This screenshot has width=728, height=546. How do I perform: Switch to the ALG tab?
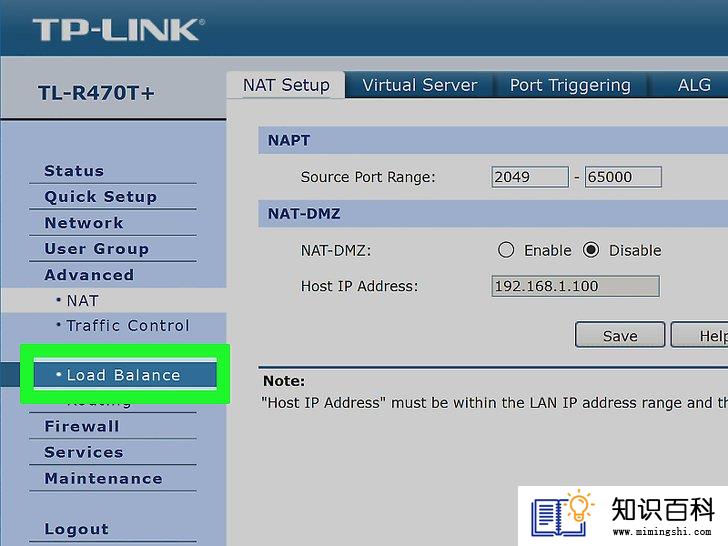(x=694, y=85)
